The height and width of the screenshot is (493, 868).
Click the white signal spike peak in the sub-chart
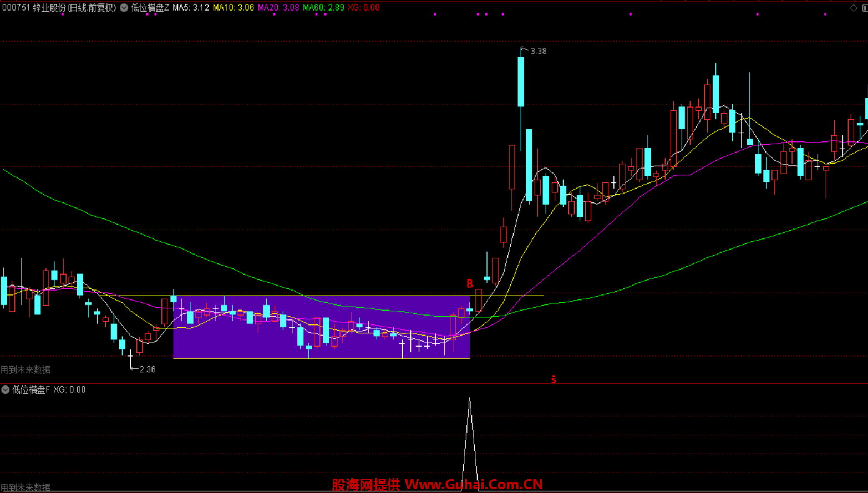(470, 398)
